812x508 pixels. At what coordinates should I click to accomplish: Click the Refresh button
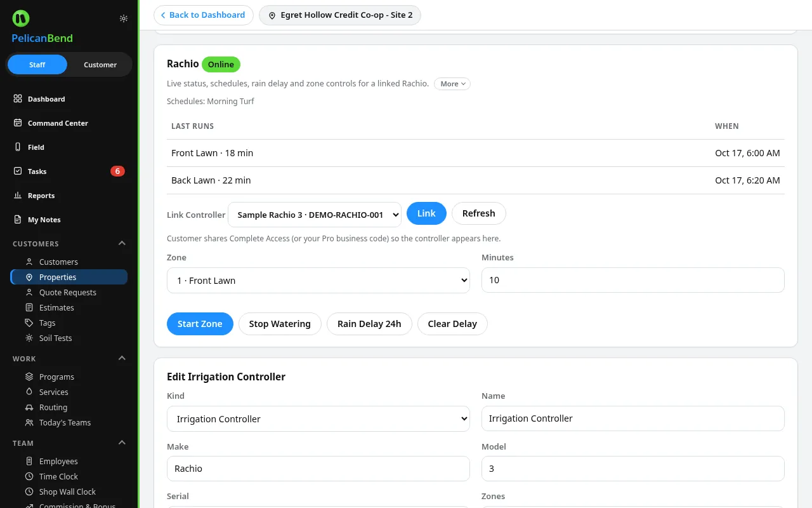pyautogui.click(x=479, y=213)
